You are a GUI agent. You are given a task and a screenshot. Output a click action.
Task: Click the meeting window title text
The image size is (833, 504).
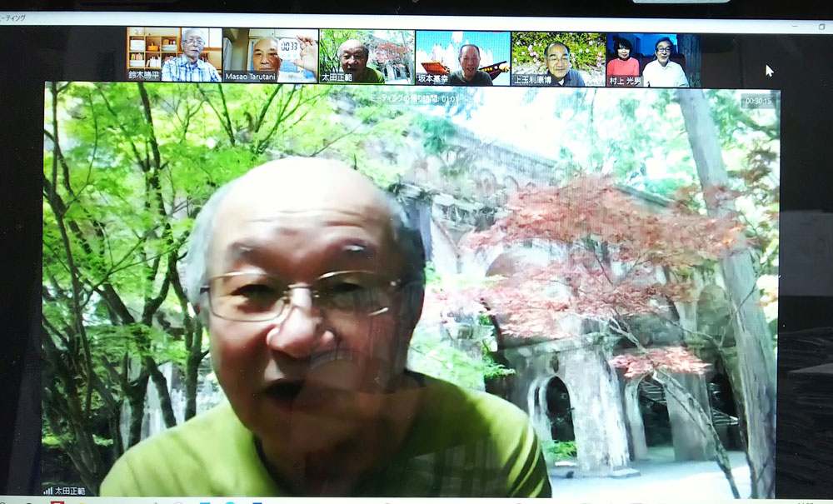(x=13, y=17)
